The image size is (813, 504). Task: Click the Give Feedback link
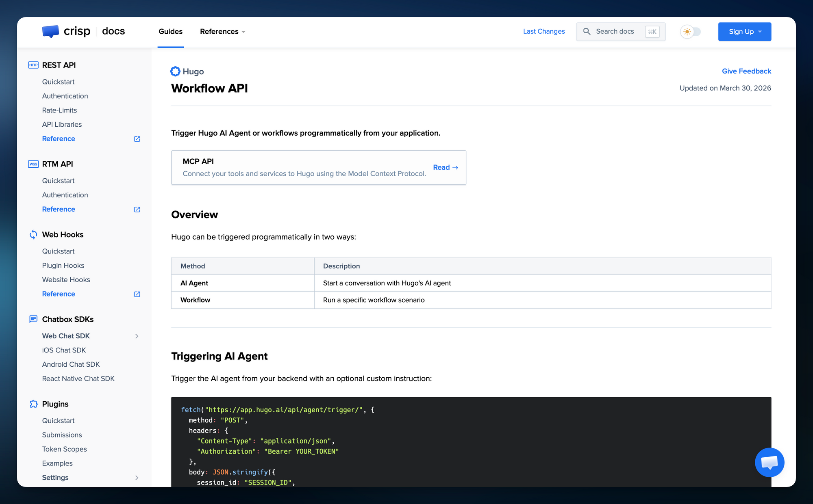(x=746, y=71)
